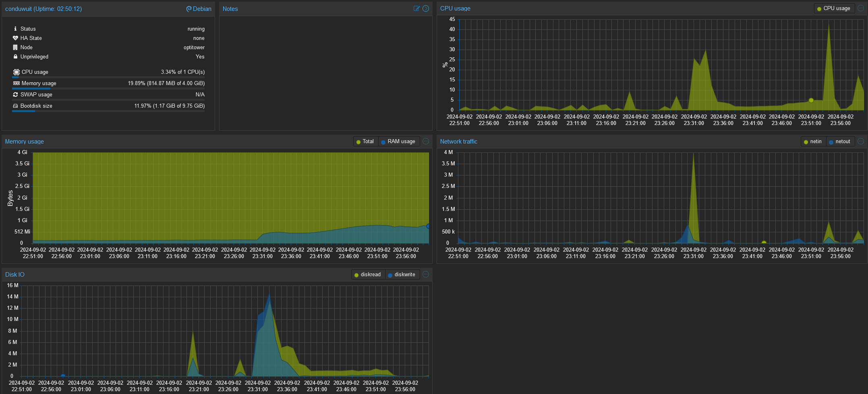The image size is (868, 394).
Task: Collapse the Disk IO panel
Action: (426, 274)
